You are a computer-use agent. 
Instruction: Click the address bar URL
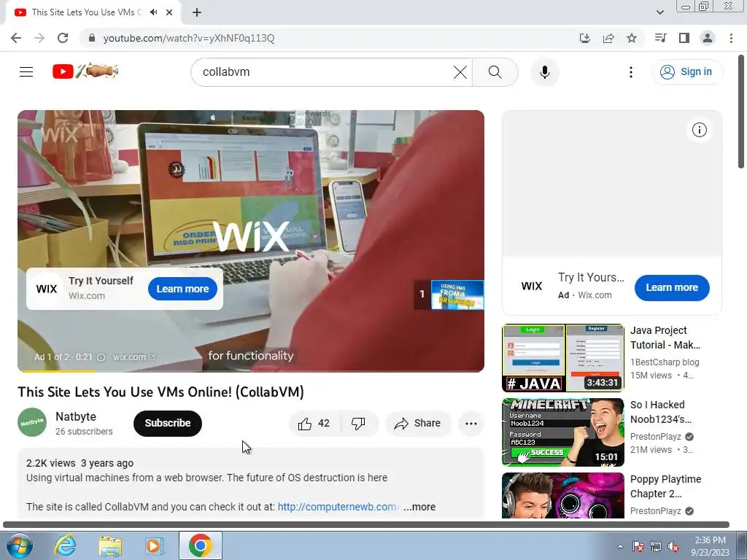(189, 38)
